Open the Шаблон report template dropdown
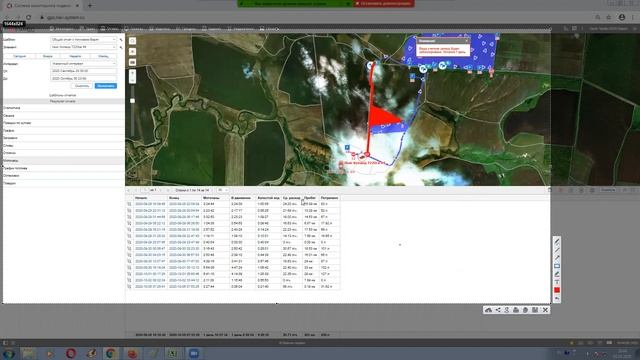This screenshot has width=640, height=360. click(83, 40)
